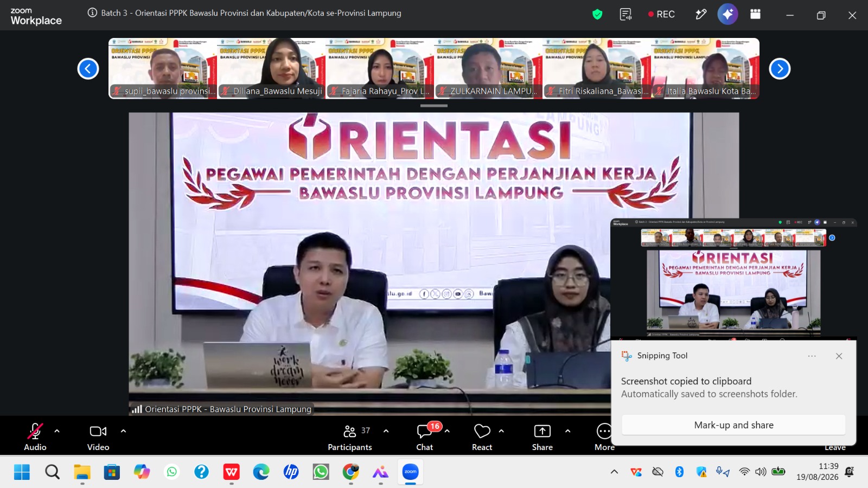Launch WPS Office from taskbar

(x=231, y=472)
